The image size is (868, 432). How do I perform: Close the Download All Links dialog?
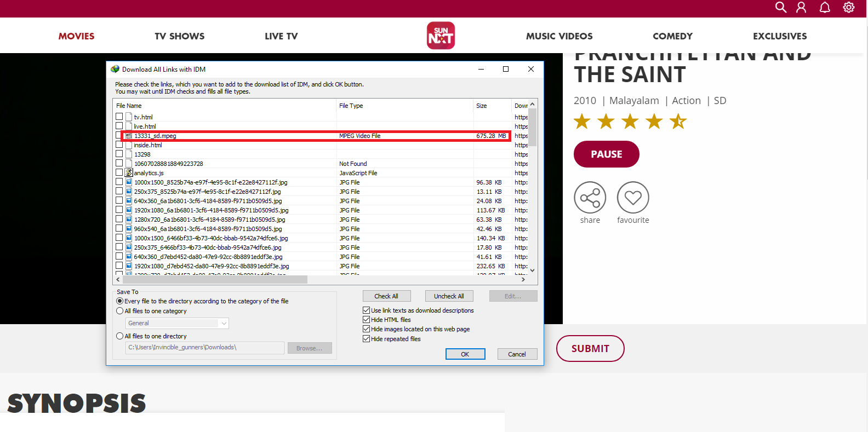click(531, 69)
